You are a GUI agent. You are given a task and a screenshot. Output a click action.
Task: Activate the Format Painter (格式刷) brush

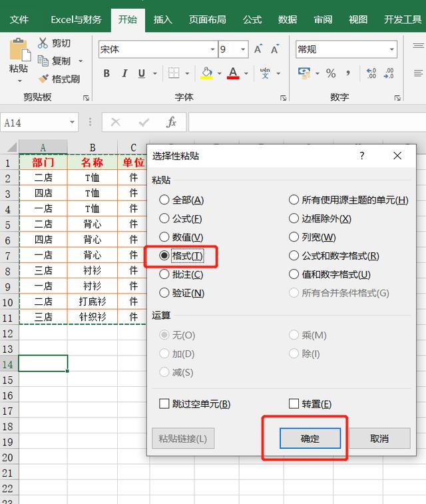pos(43,79)
